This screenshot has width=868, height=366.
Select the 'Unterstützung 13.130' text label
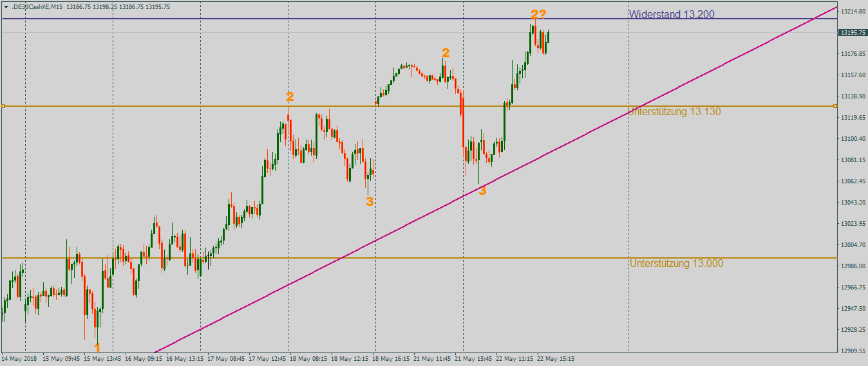(x=675, y=112)
